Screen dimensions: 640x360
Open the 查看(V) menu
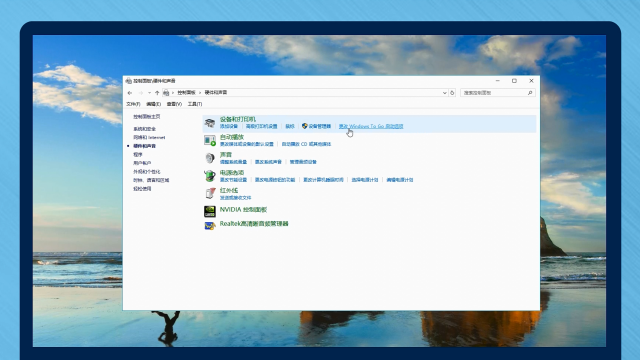click(174, 104)
